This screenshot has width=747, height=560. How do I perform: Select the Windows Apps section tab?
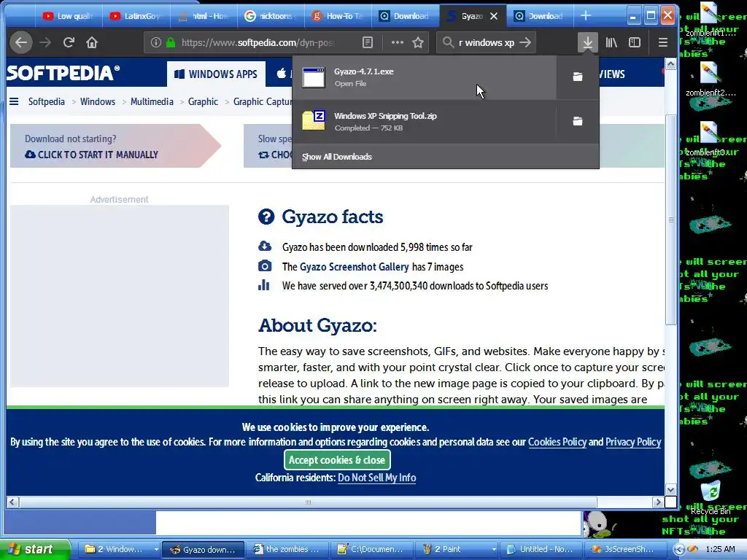[216, 74]
